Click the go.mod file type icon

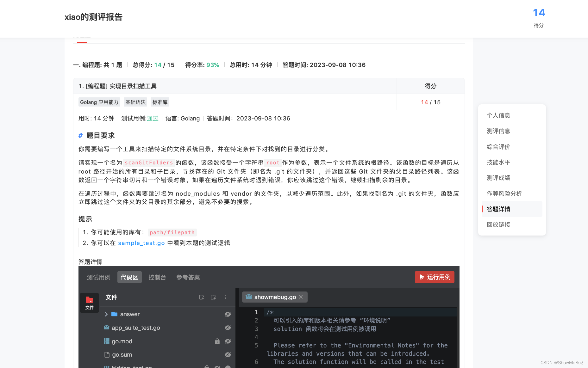(x=107, y=341)
